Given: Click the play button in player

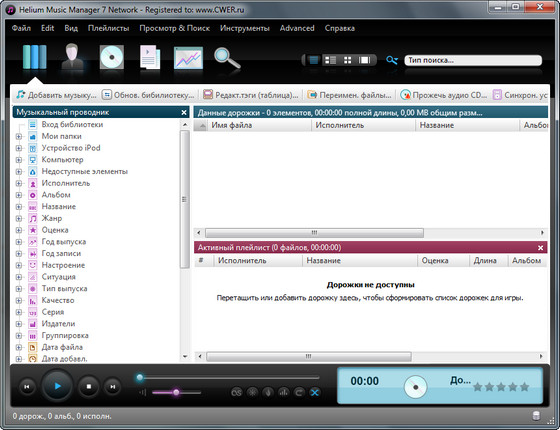Looking at the screenshot, I should 58,386.
